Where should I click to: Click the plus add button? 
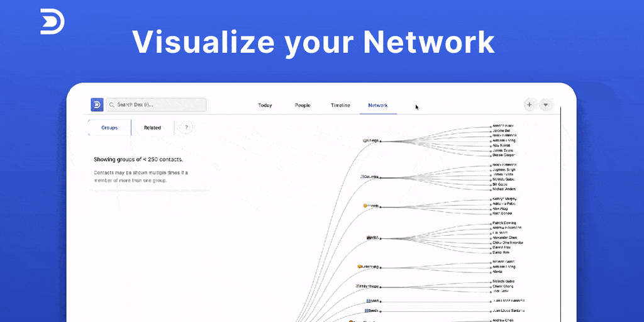tap(530, 105)
